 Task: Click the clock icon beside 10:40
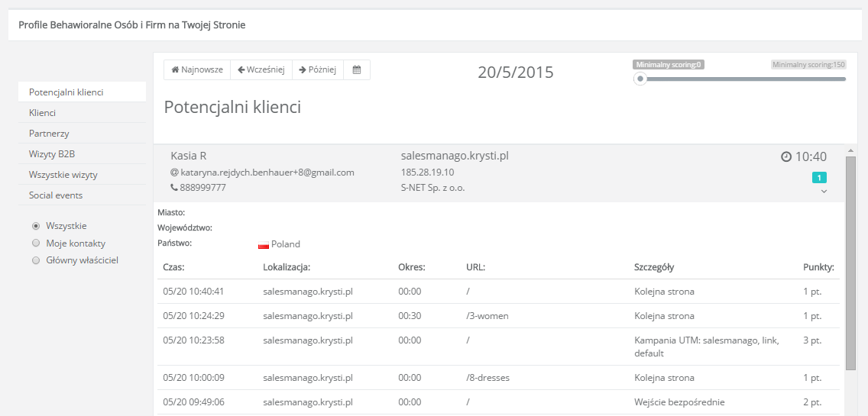click(x=786, y=156)
